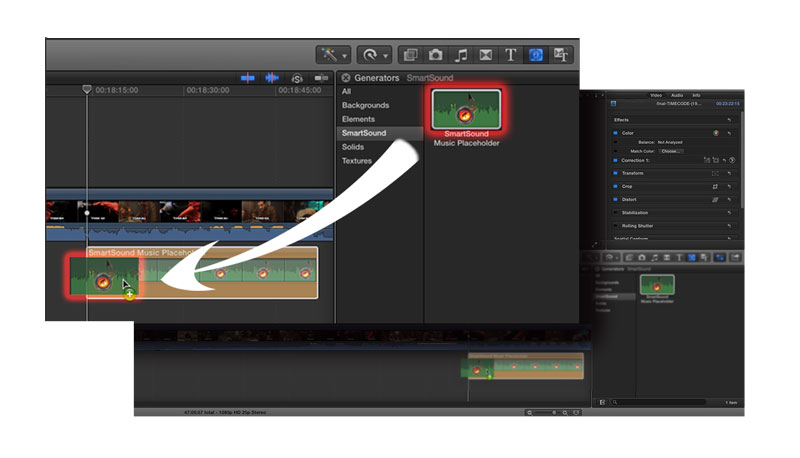This screenshot has height=458, width=800.
Task: Toggle sidebar button left of search field
Action: [x=602, y=402]
